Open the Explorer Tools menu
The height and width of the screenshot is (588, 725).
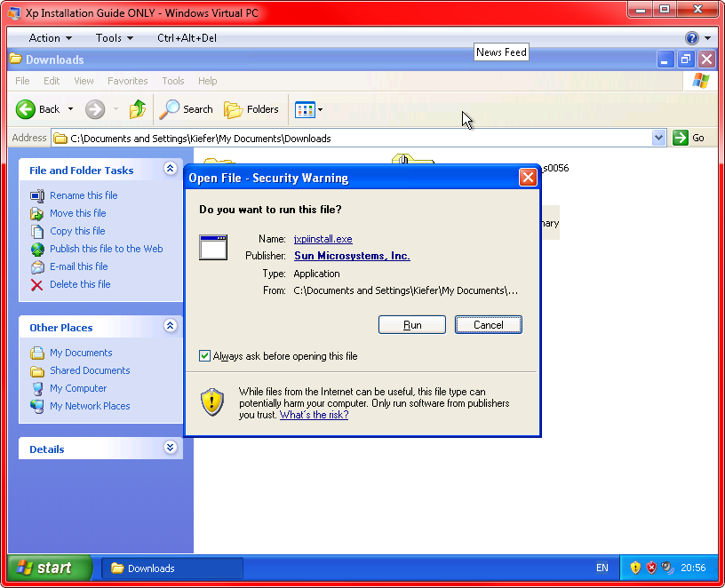173,81
